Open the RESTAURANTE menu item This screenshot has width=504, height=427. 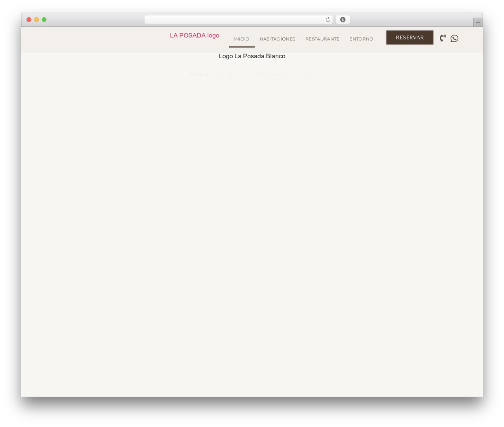coord(322,39)
